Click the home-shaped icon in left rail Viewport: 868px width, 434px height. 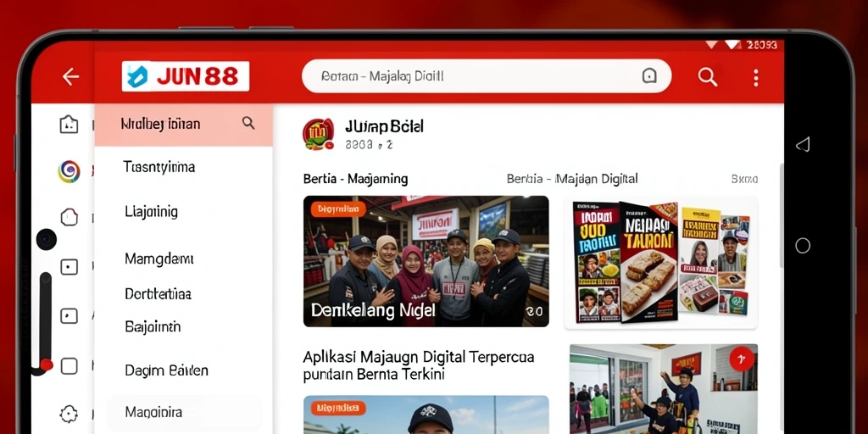click(x=70, y=124)
